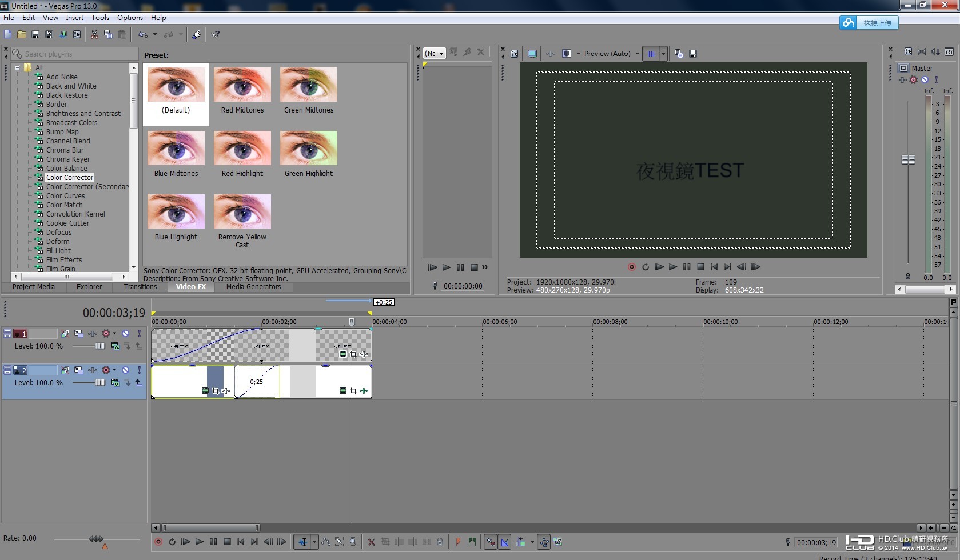Cut selection with the scissors icon
Viewport: 960px width, 560px height.
(94, 34)
